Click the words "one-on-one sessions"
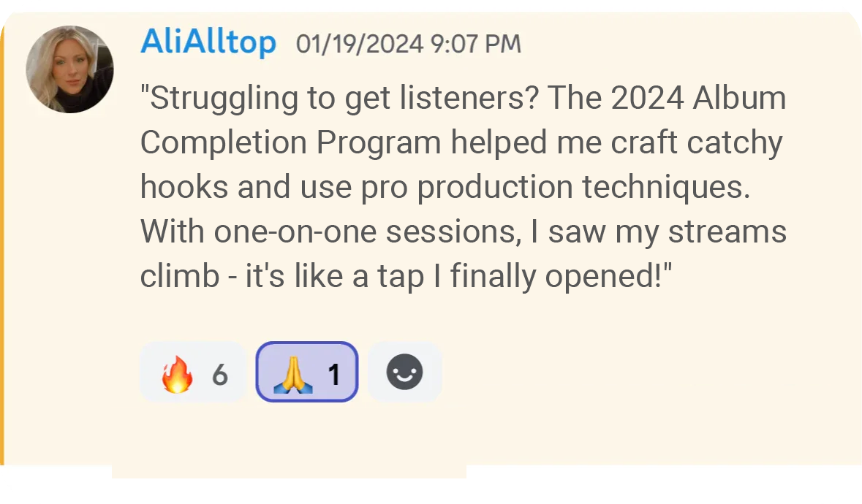The width and height of the screenshot is (862, 504). pos(367,232)
